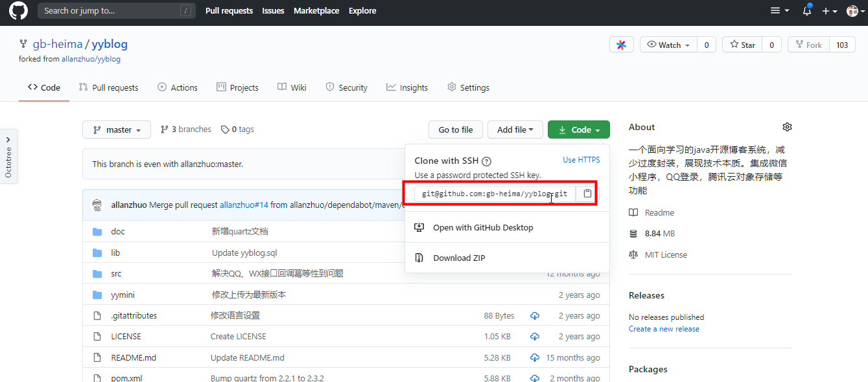Viewport: 868px width, 382px height.
Task: Click the doc folder icon
Action: pyautogui.click(x=98, y=231)
